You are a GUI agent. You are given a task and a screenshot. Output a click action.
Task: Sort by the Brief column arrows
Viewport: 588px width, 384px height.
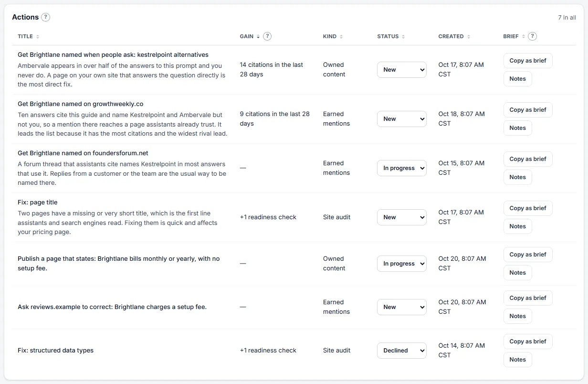(x=524, y=37)
